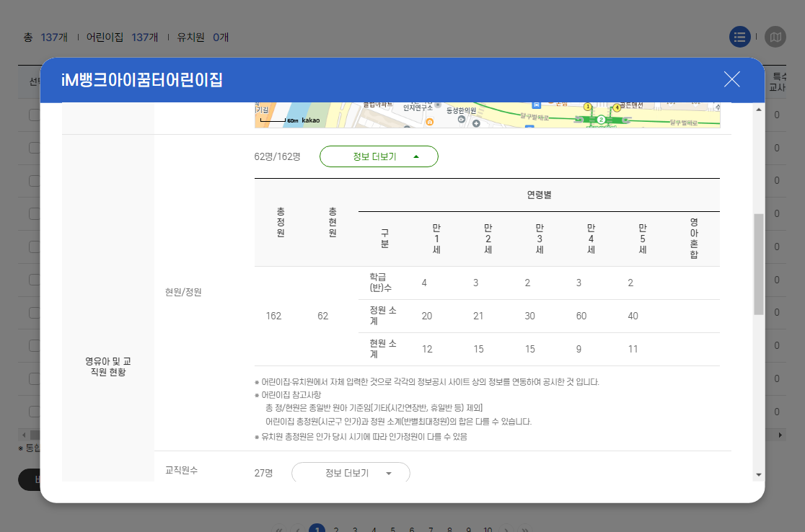Go back one page with the left chevron icon

coord(296,528)
